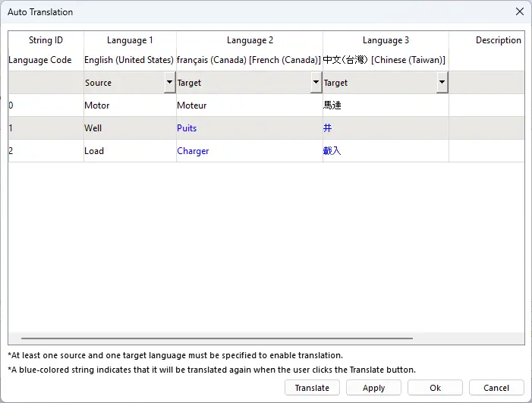Click the Translate button
This screenshot has width=532, height=403.
click(x=312, y=388)
